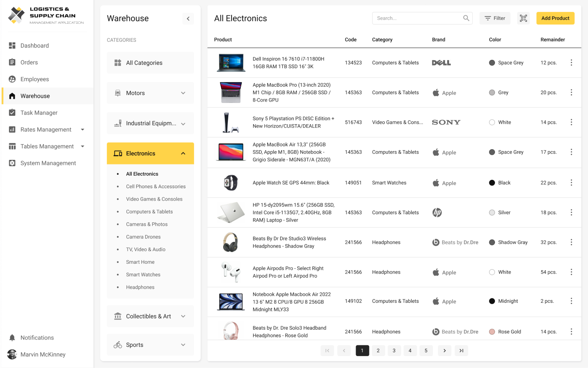This screenshot has width=588, height=368.
Task: Click the Orders clipboard icon
Action: point(12,62)
